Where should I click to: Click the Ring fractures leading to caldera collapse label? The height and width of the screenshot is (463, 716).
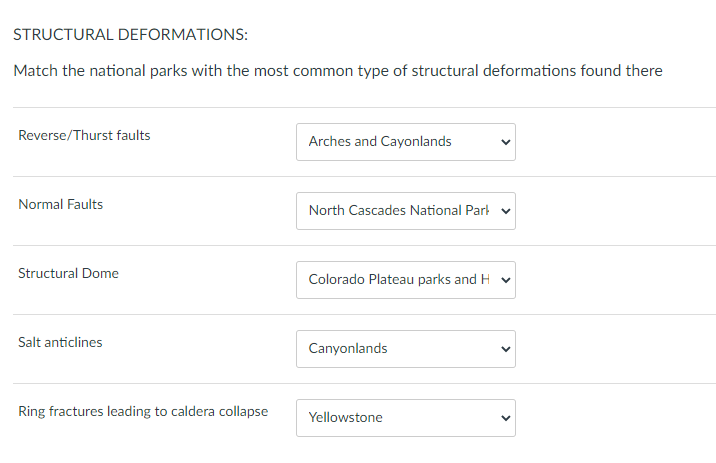click(x=143, y=411)
